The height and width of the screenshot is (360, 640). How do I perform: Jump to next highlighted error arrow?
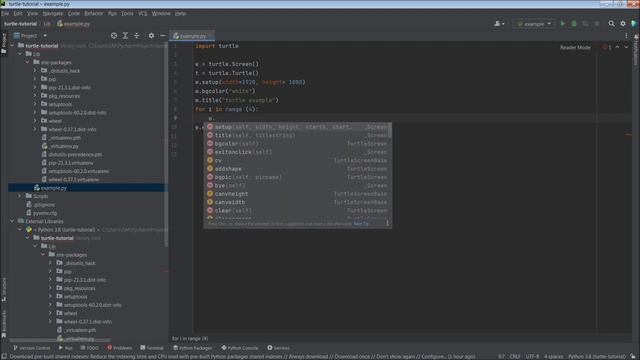(x=626, y=47)
